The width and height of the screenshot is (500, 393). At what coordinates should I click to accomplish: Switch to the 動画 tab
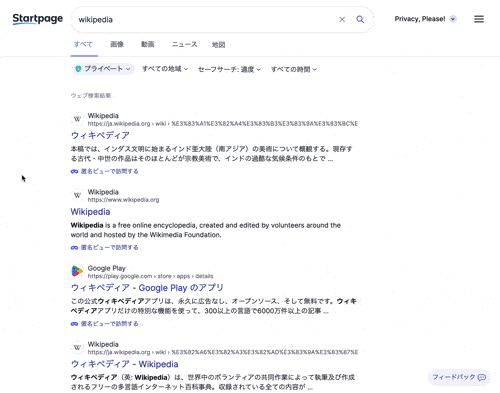[147, 44]
